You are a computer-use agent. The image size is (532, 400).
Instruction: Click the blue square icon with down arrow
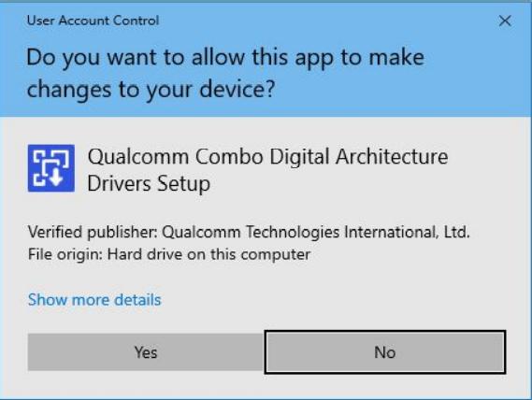pos(51,168)
